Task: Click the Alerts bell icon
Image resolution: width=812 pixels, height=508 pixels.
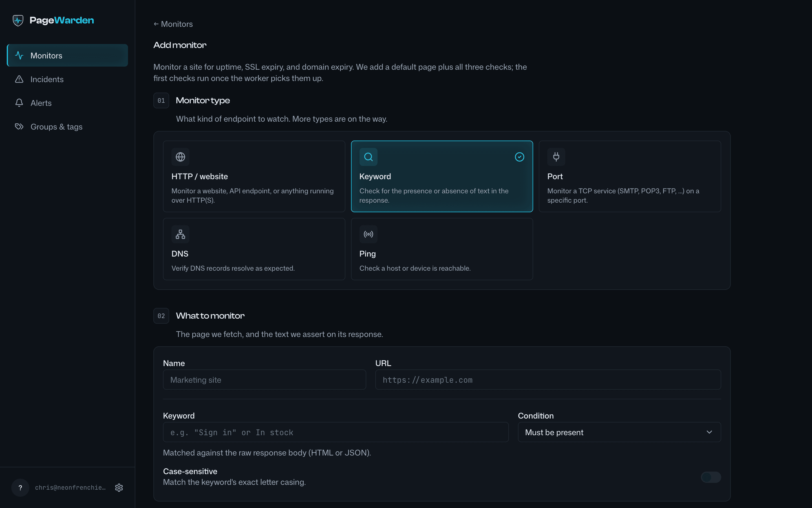Action: pyautogui.click(x=19, y=103)
